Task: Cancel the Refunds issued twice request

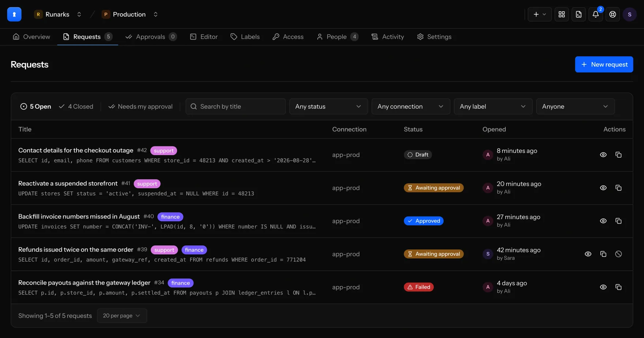Action: pos(618,254)
